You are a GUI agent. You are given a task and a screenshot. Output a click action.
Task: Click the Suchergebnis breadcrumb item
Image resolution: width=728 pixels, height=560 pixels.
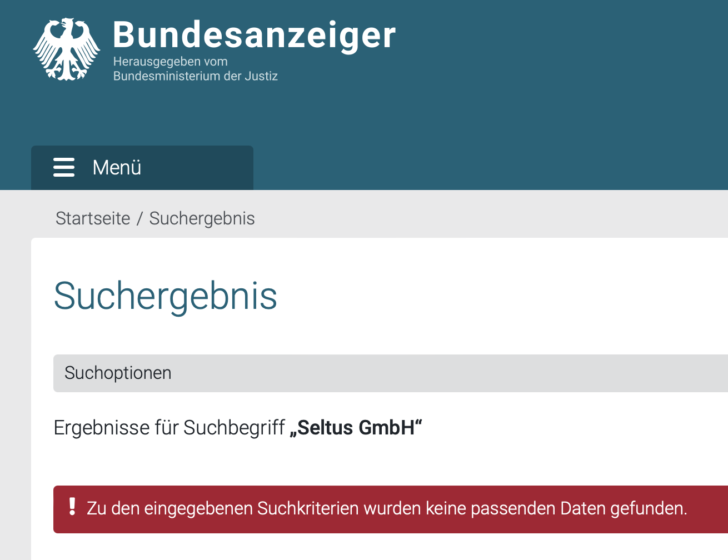[x=202, y=218]
